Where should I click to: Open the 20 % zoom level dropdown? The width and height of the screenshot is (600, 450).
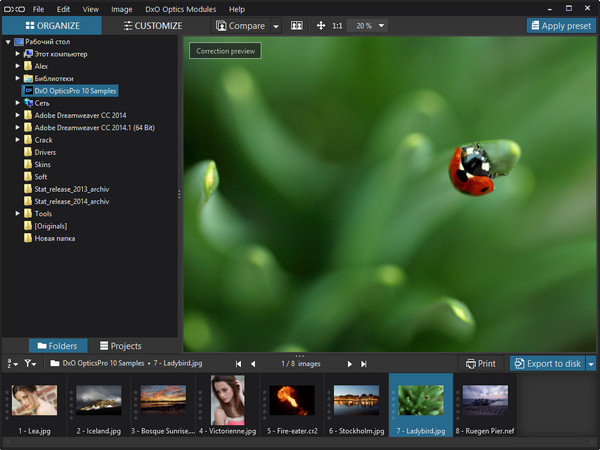pos(370,25)
